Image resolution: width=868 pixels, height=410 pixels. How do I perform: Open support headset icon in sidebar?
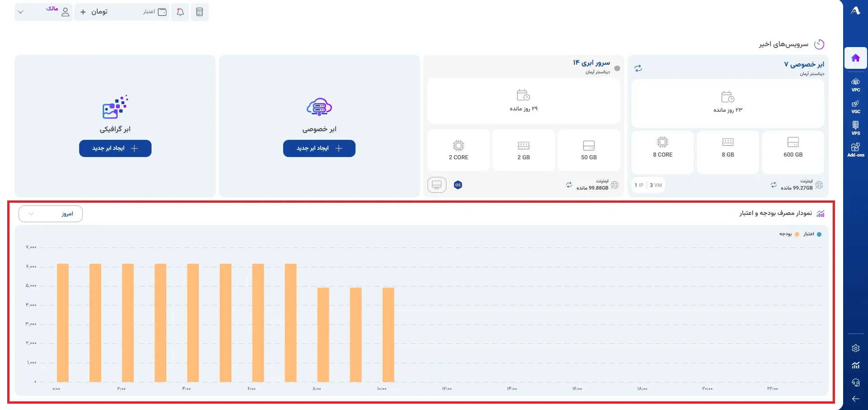pyautogui.click(x=855, y=382)
